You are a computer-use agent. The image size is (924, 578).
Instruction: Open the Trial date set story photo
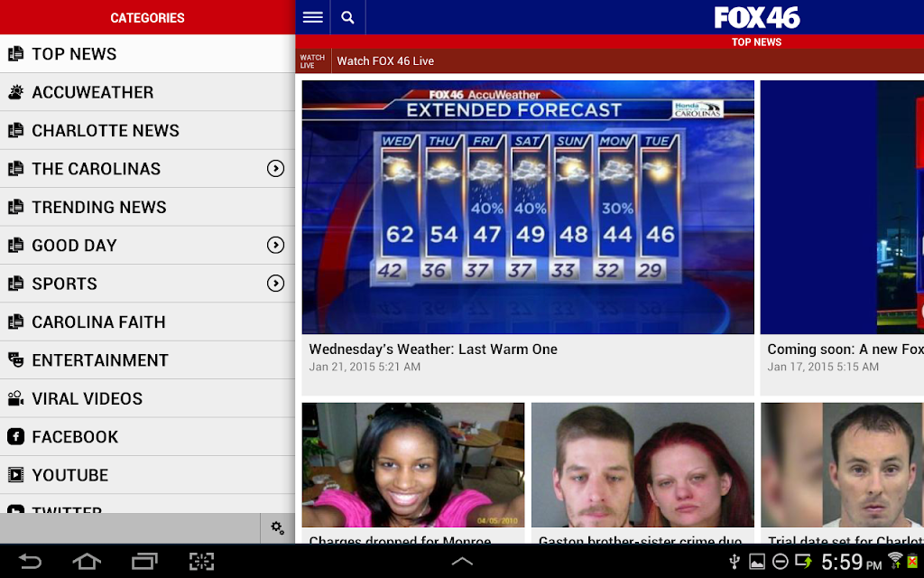842,465
